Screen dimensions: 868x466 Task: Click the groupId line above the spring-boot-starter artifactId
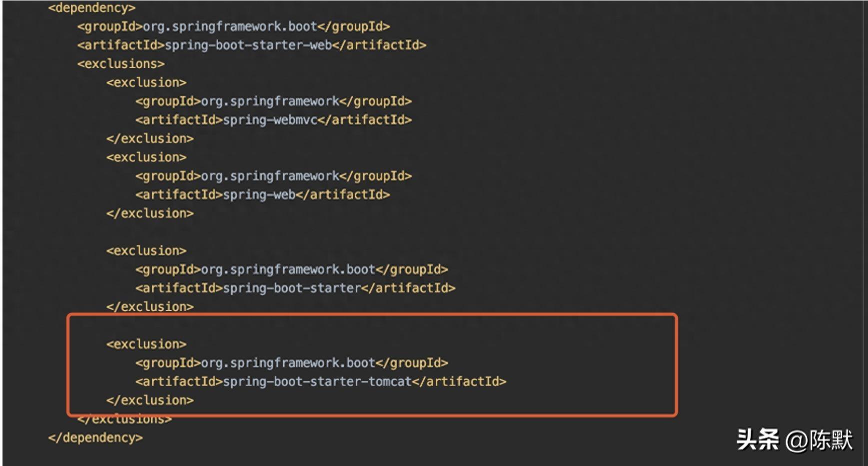[x=291, y=269]
